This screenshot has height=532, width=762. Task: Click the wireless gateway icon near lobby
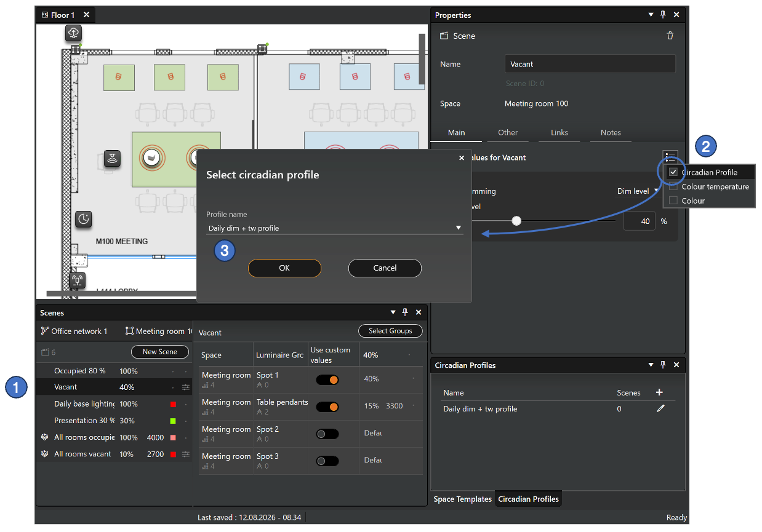(77, 280)
